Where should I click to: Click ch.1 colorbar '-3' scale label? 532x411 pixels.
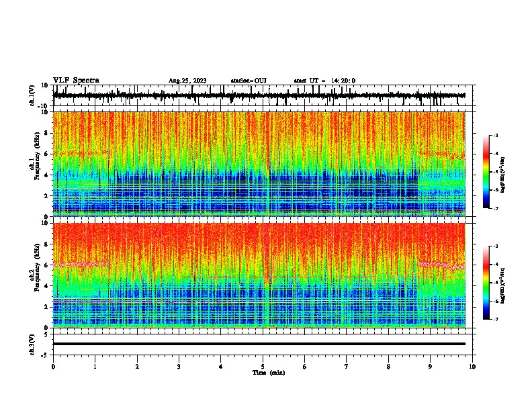coord(496,135)
